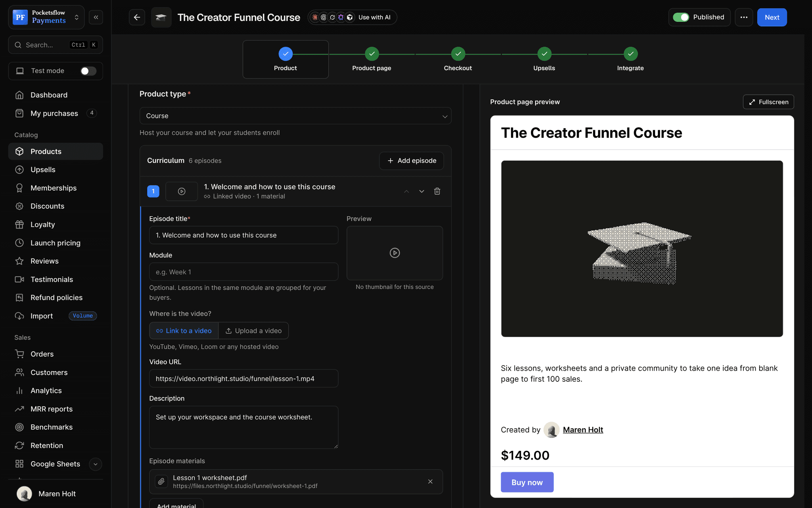812x508 pixels.
Task: Open the Pocketsflow Payments workspace switcher
Action: click(46, 17)
